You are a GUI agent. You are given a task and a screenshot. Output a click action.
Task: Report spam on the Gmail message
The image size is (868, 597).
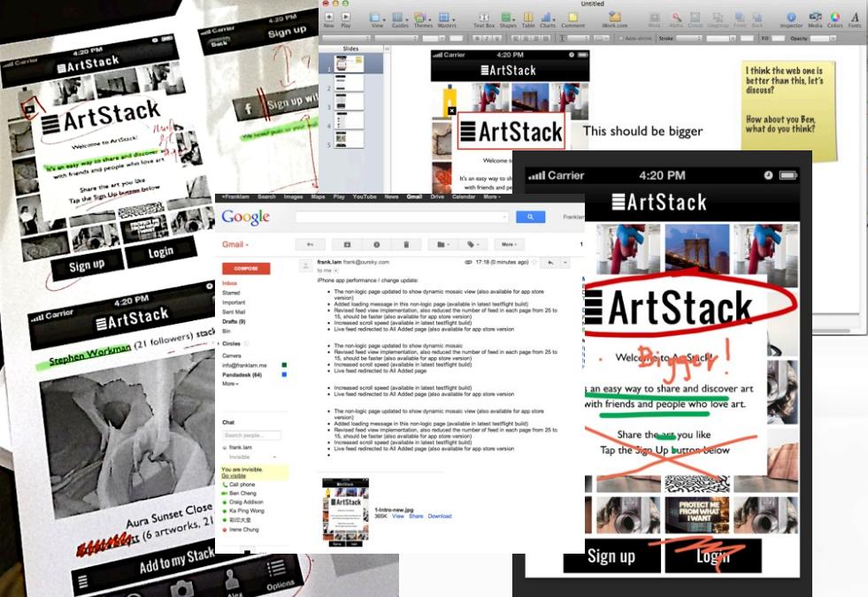376,244
